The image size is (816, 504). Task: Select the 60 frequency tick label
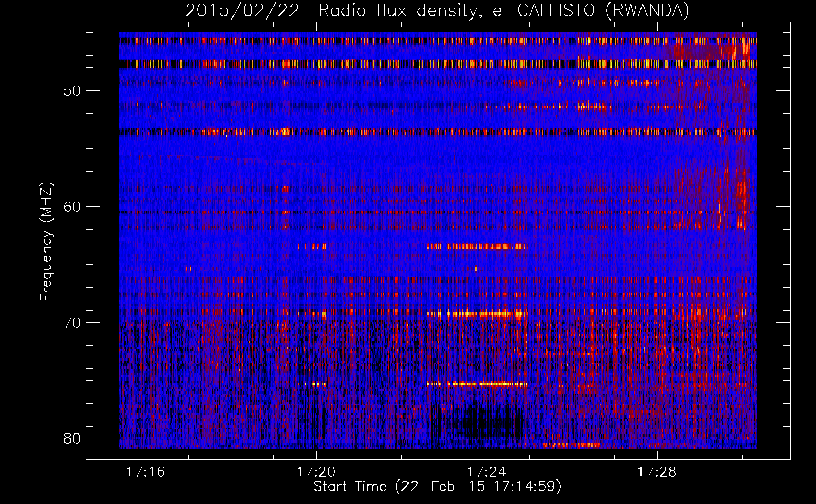click(72, 207)
